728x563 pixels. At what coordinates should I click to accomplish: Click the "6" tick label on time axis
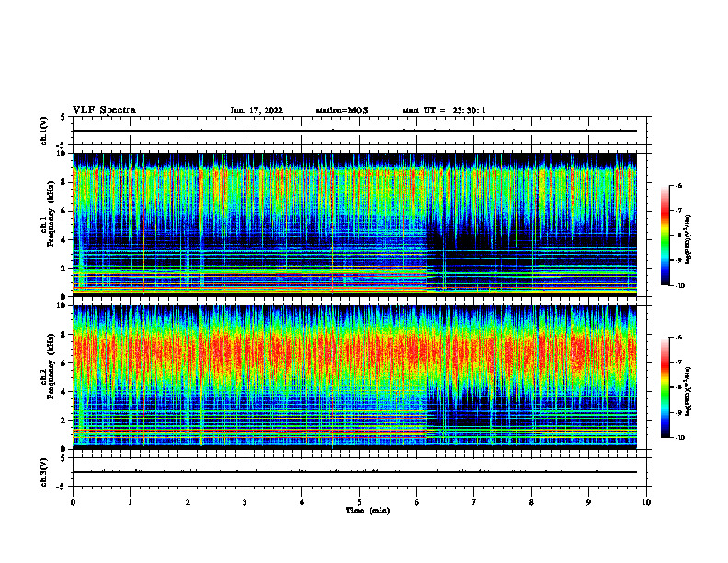click(416, 502)
